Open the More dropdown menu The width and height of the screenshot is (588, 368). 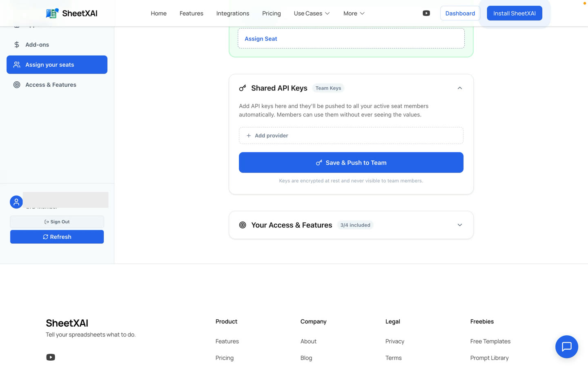coord(354,13)
